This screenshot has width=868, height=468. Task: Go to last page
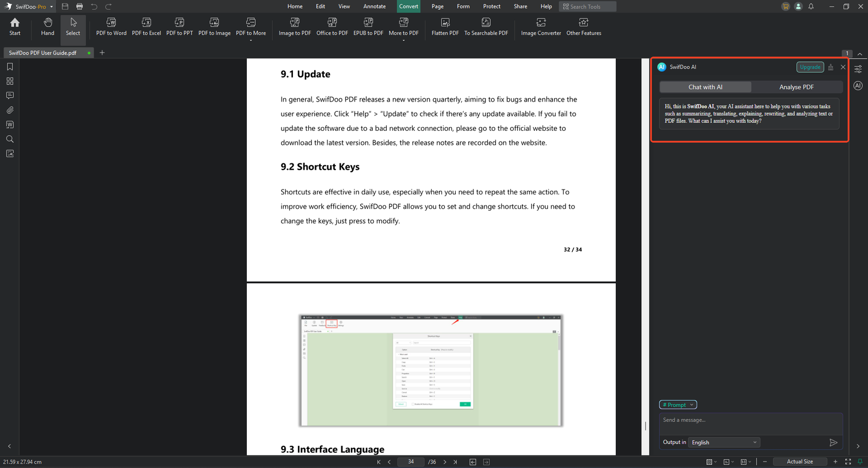(455, 462)
